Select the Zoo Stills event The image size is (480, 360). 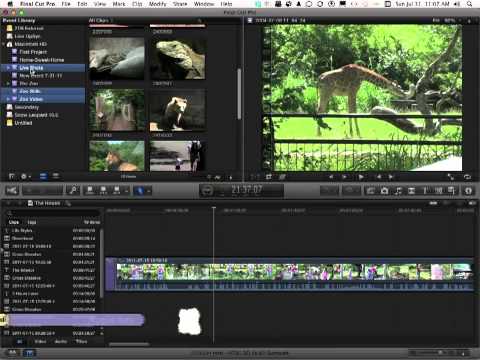30,91
